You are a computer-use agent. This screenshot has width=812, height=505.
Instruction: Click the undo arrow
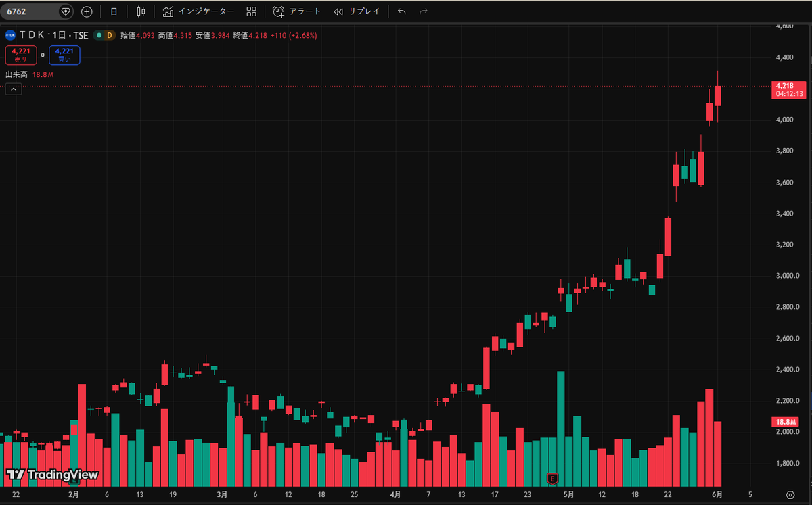coord(402,11)
